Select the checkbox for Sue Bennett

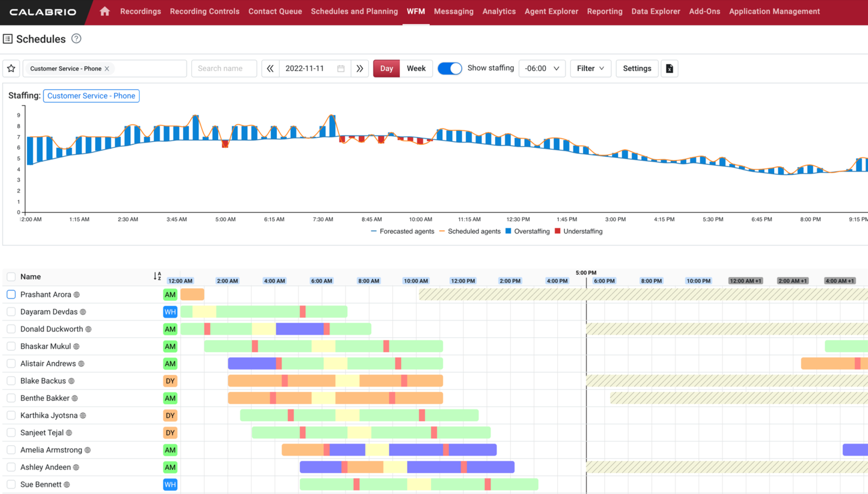point(11,484)
